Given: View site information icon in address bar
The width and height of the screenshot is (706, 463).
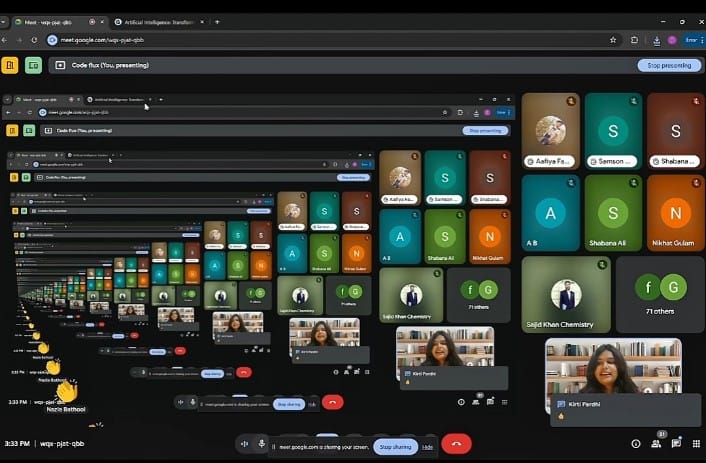Looking at the screenshot, I should (x=52, y=40).
